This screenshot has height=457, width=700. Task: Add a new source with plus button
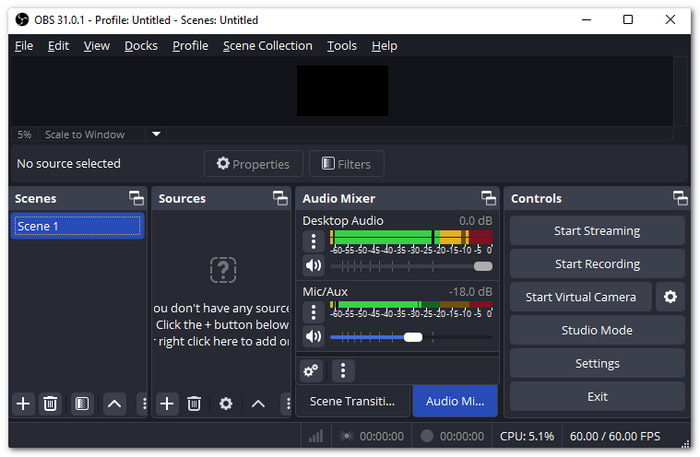pos(167,404)
